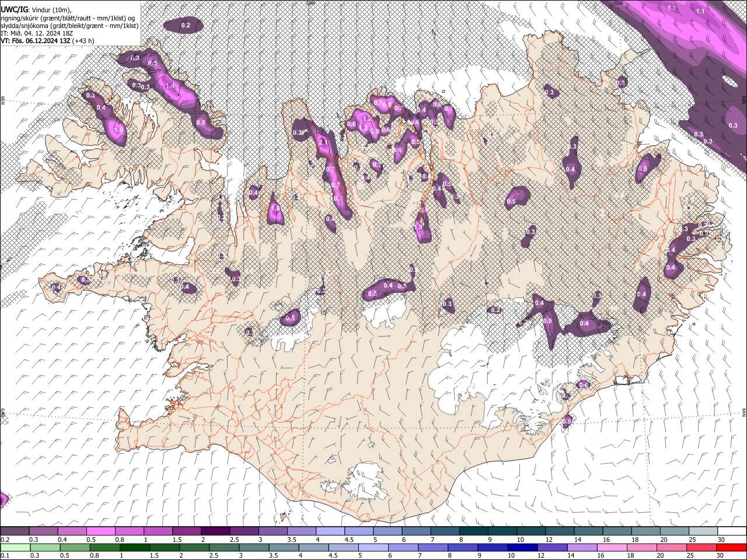
Task: Select the red swatch at 25 in lower legend
Action: point(702,547)
